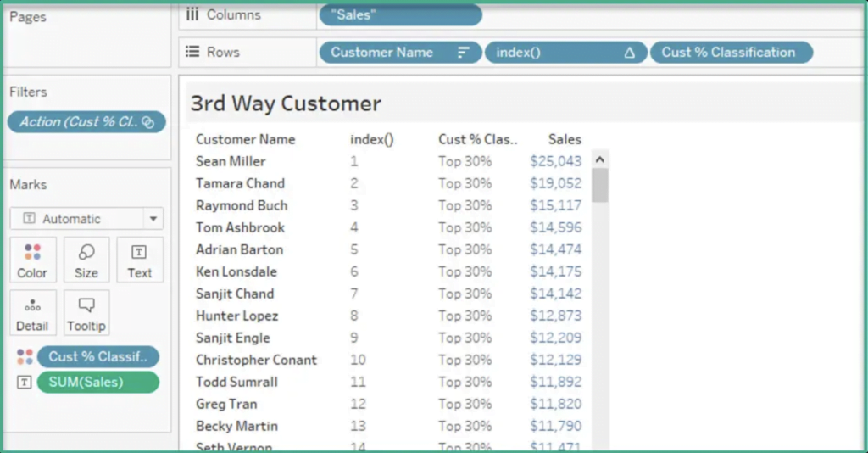Click text icon beside SUM(Sales) pill

click(x=24, y=383)
